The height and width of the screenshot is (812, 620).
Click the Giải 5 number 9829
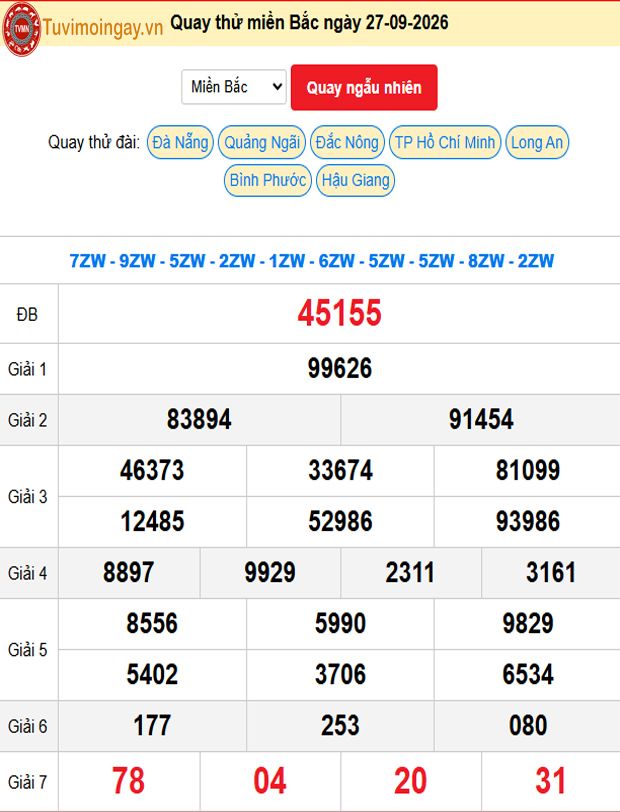pyautogui.click(x=528, y=623)
